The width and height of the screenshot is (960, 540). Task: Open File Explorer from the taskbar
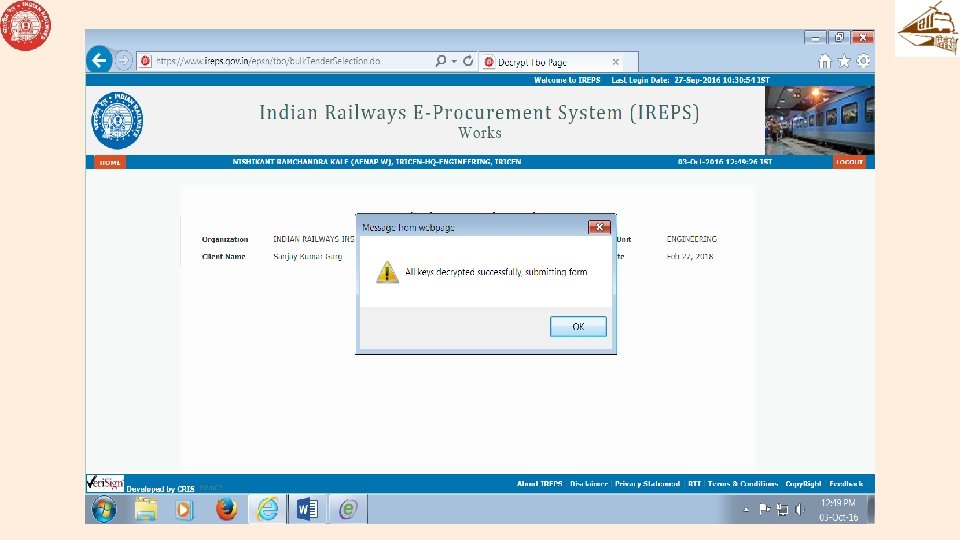click(145, 509)
